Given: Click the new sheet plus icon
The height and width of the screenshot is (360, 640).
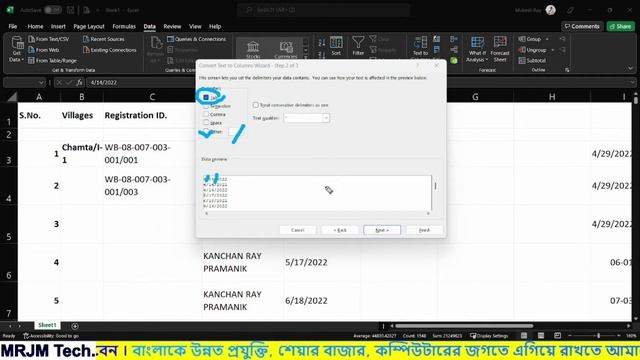Looking at the screenshot, I should 75,326.
